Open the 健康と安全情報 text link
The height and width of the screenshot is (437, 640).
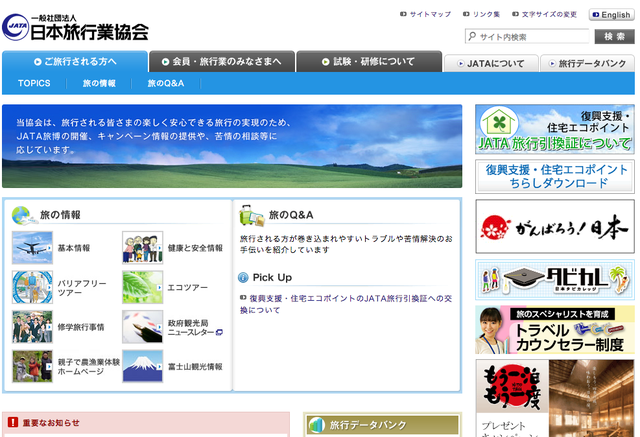coord(195,248)
